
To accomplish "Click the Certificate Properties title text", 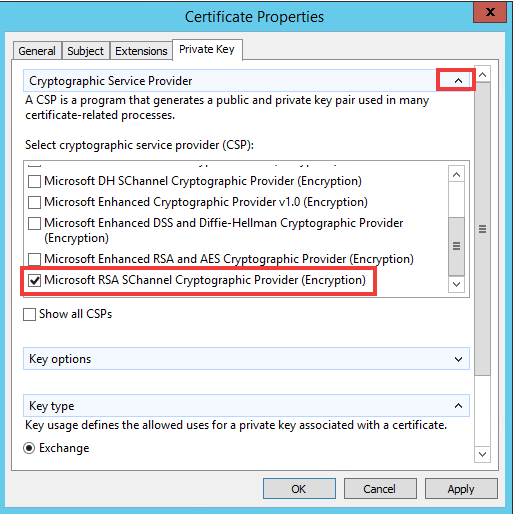I will click(254, 17).
